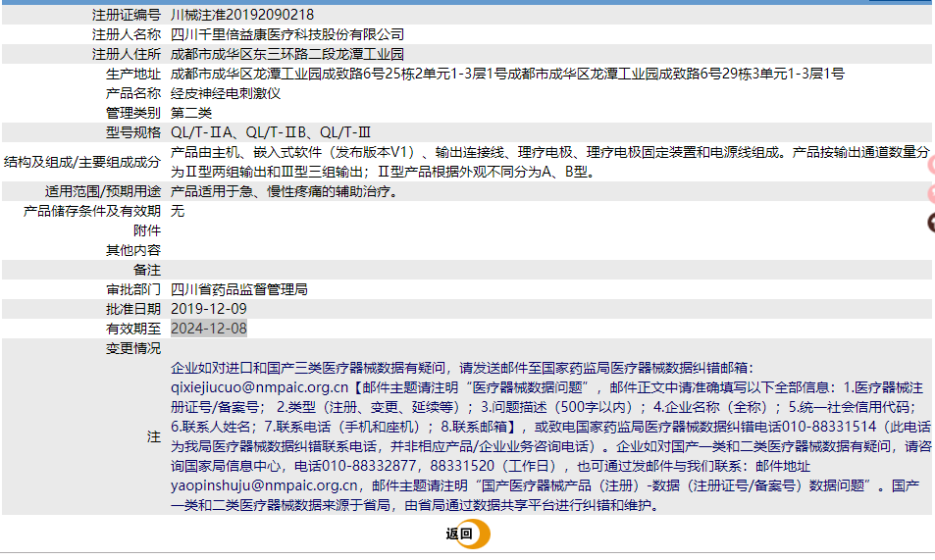This screenshot has height=560, width=935.
Task: Click the 返回 back button
Action: 467,534
